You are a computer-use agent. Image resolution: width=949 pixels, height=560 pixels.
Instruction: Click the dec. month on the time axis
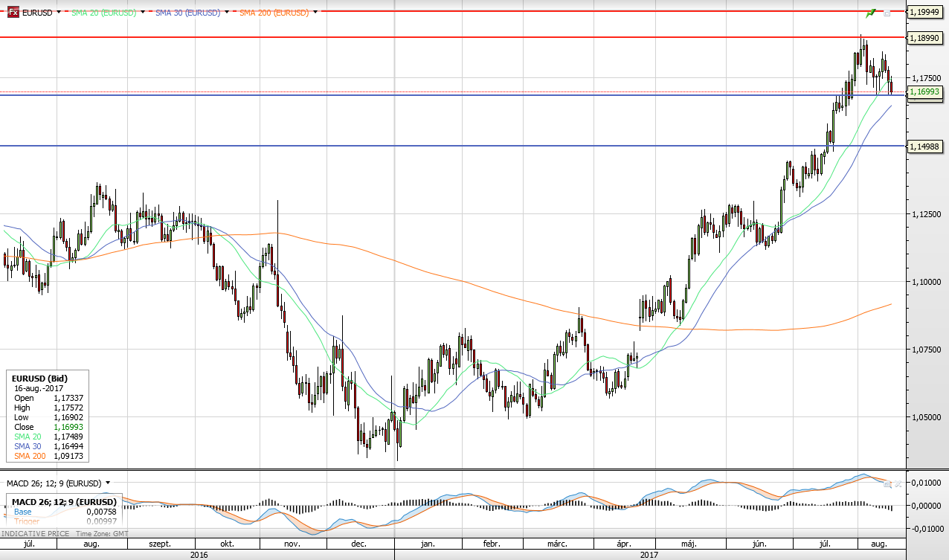[359, 544]
